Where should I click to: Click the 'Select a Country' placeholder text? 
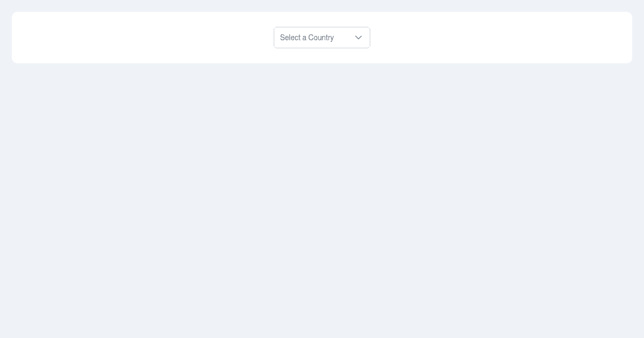click(x=307, y=38)
